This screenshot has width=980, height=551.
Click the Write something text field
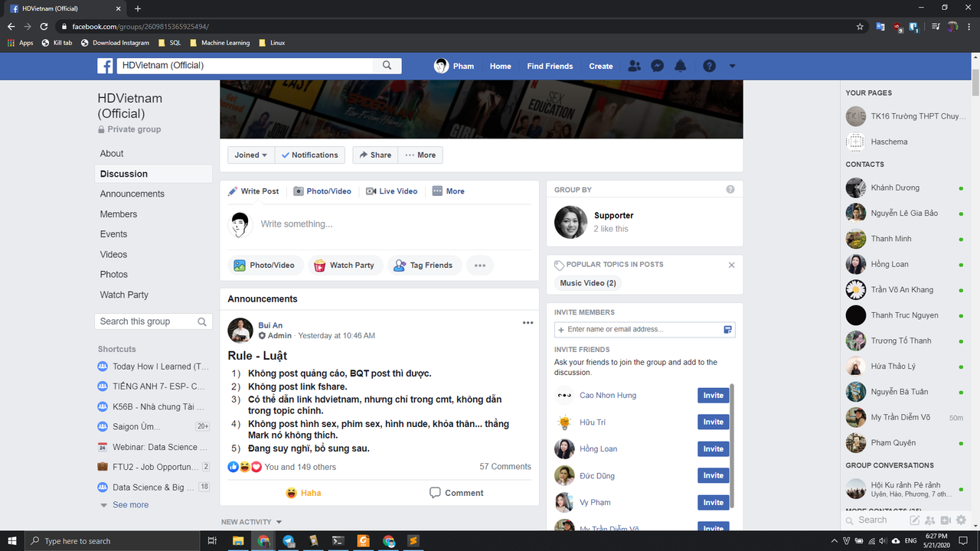(x=394, y=224)
